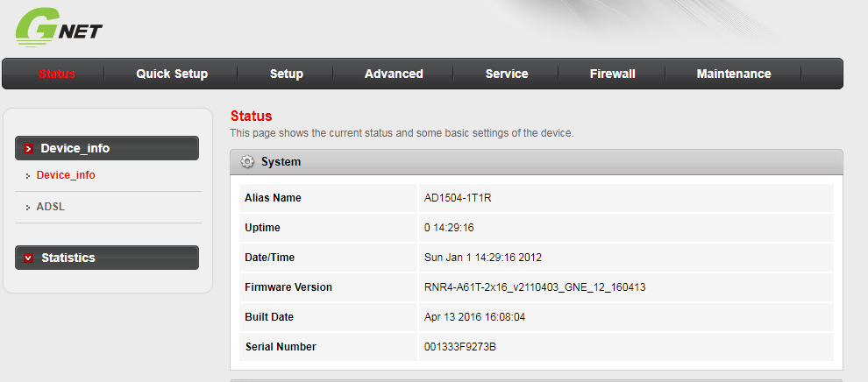Image resolution: width=868 pixels, height=382 pixels.
Task: Click the System panel header
Action: click(536, 162)
